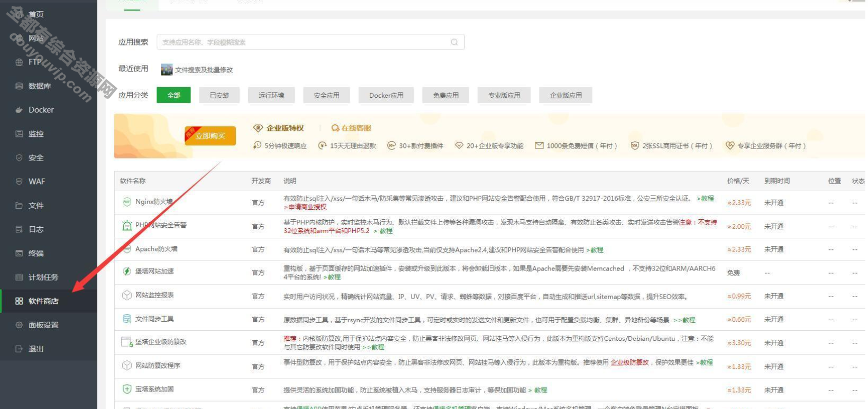
Task: Click the WAF sidebar icon
Action: coord(19,181)
